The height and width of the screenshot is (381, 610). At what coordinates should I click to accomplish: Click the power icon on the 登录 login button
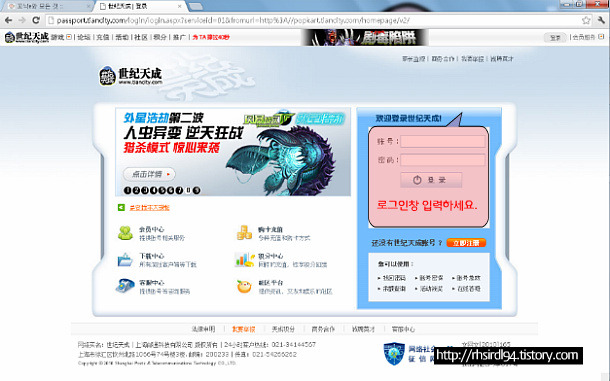click(417, 180)
